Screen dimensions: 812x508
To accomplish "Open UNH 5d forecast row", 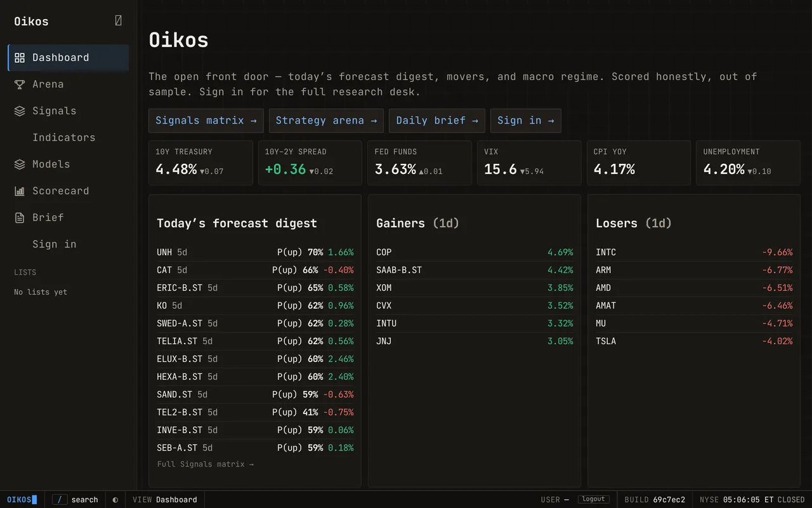I will pos(255,252).
